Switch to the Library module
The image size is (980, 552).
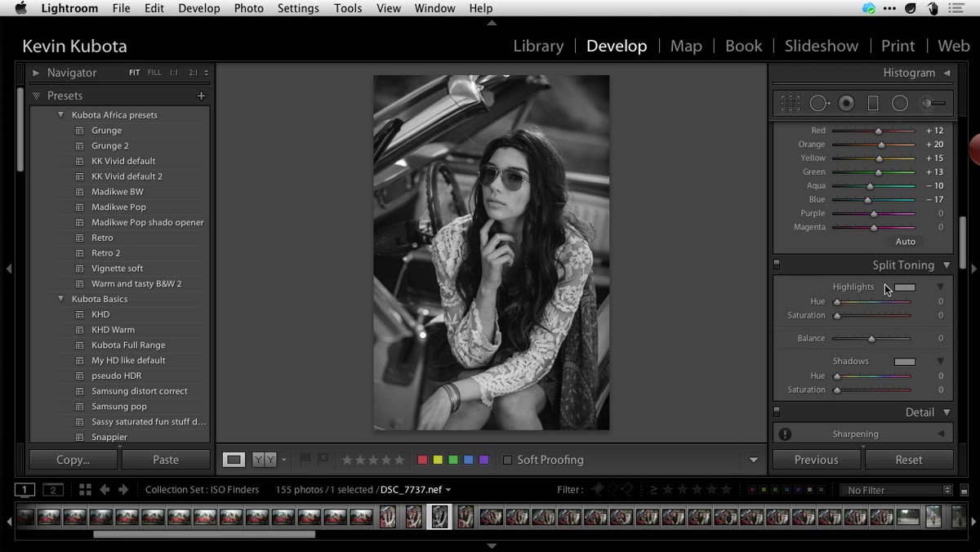(x=538, y=46)
